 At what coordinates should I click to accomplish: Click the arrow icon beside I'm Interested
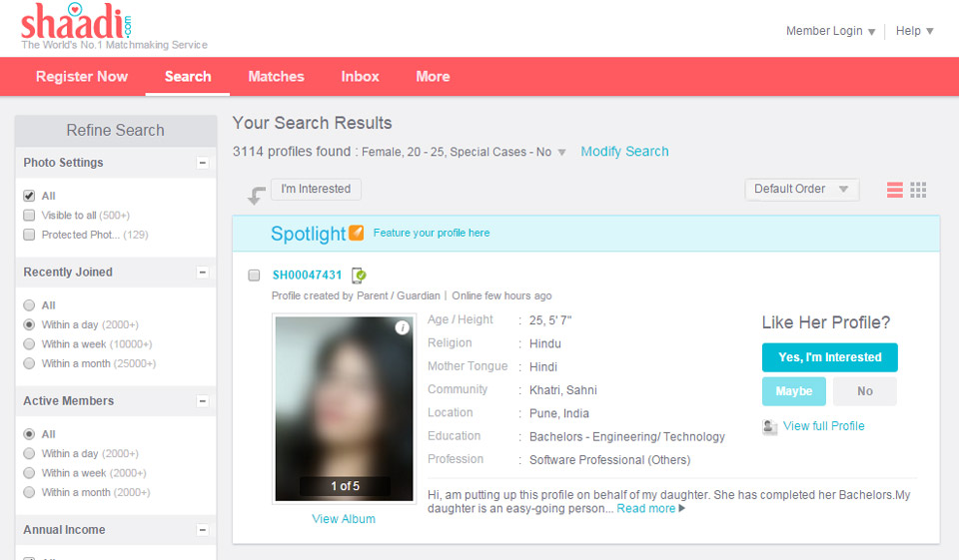(257, 196)
